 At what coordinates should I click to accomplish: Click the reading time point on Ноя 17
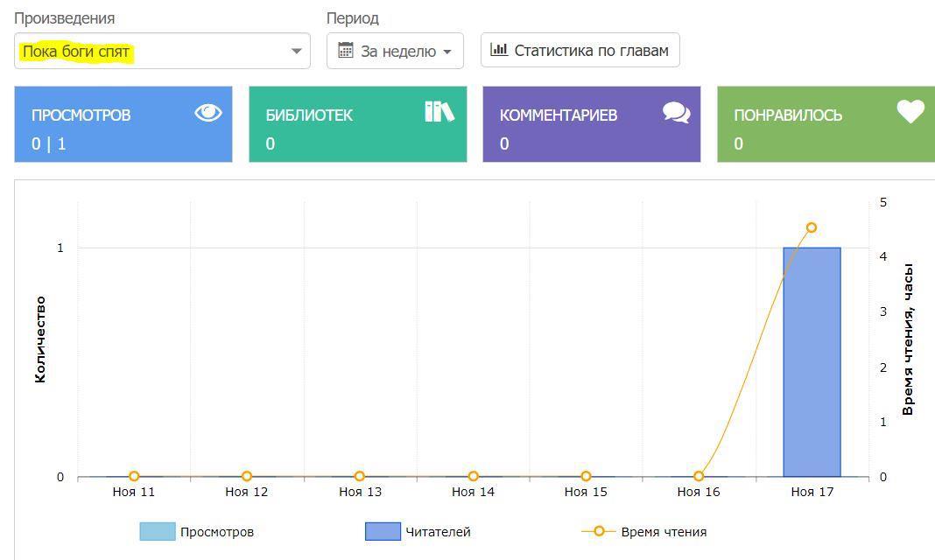tap(812, 227)
